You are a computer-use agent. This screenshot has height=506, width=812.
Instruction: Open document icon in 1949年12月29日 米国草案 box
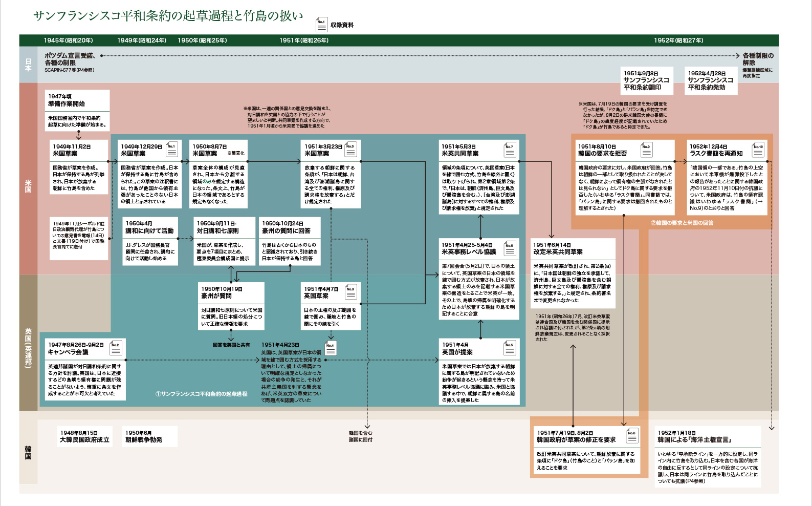coord(171,150)
